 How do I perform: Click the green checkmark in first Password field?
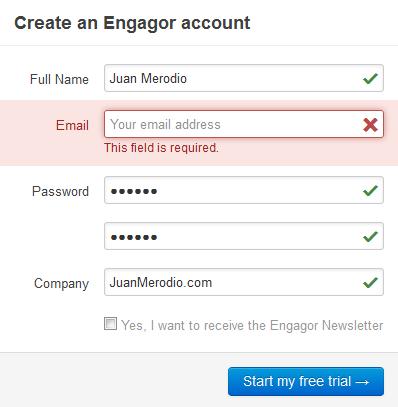point(370,191)
